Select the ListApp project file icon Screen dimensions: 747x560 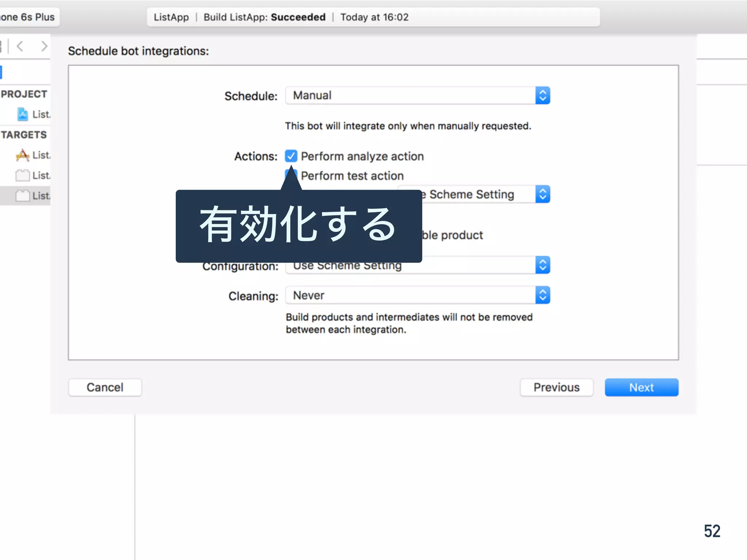(23, 114)
